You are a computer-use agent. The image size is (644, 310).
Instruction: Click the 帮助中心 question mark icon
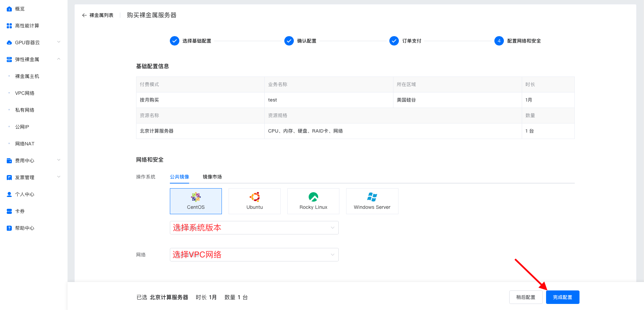tap(9, 228)
